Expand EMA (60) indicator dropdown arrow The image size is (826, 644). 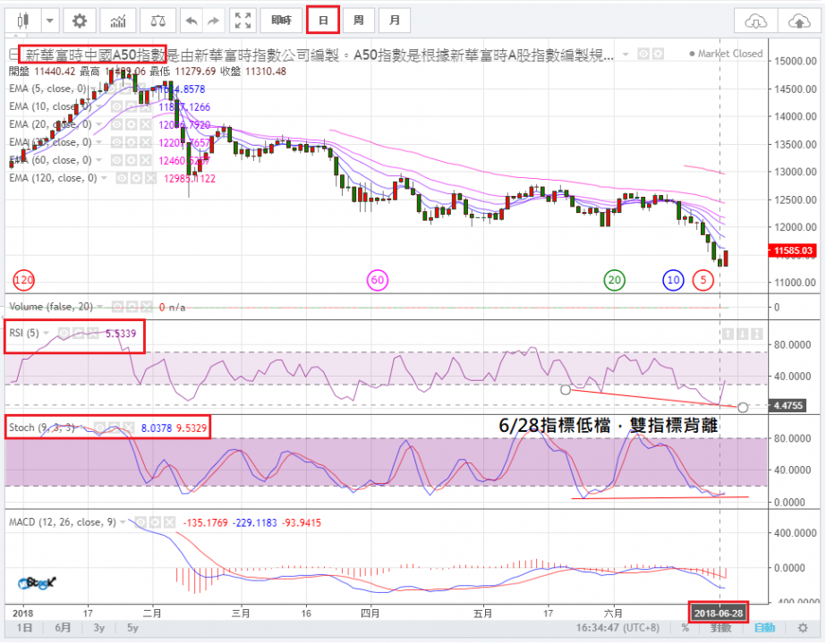[98, 161]
